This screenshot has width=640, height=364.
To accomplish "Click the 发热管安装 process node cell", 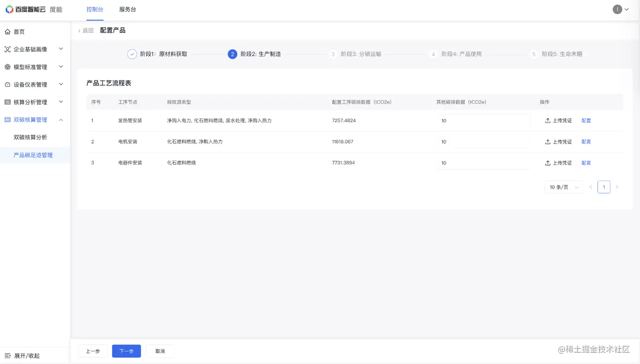I will pos(130,121).
